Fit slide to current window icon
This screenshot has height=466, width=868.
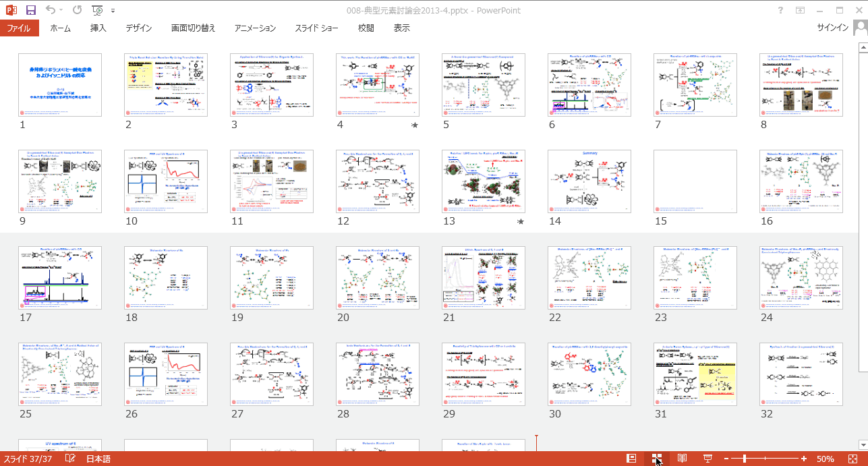coord(852,459)
